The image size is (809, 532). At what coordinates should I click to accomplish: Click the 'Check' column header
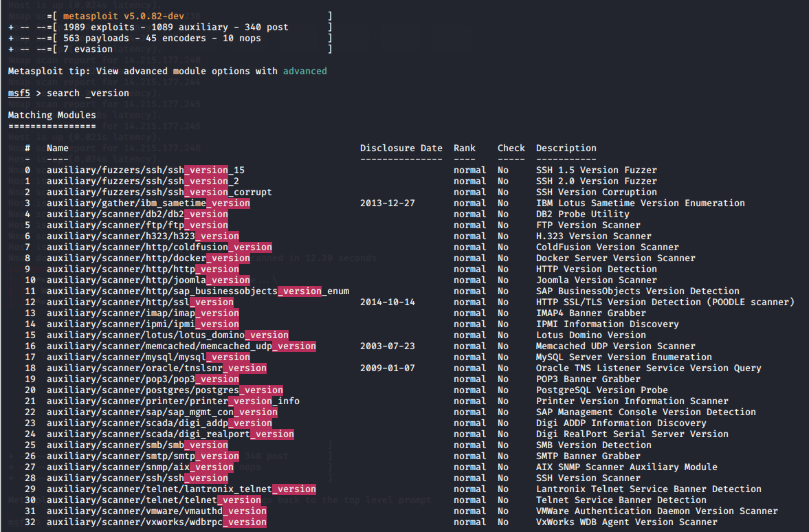(x=511, y=148)
